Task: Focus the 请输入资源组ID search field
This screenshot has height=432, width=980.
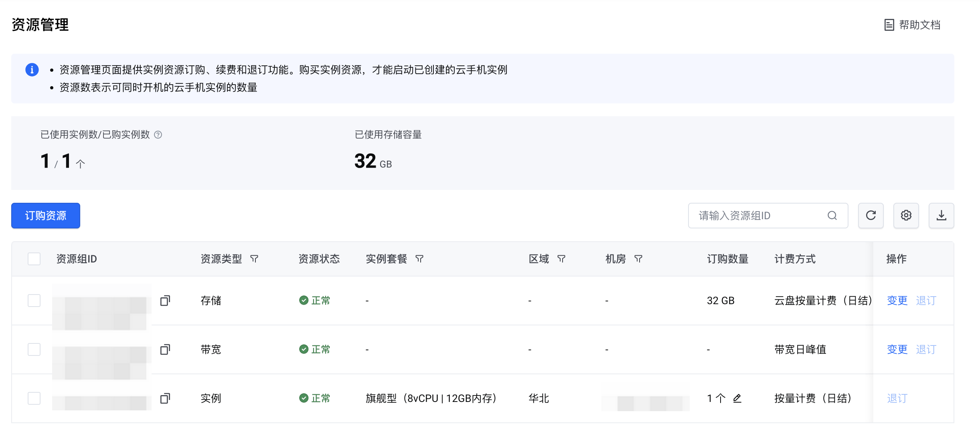Action: [x=758, y=216]
